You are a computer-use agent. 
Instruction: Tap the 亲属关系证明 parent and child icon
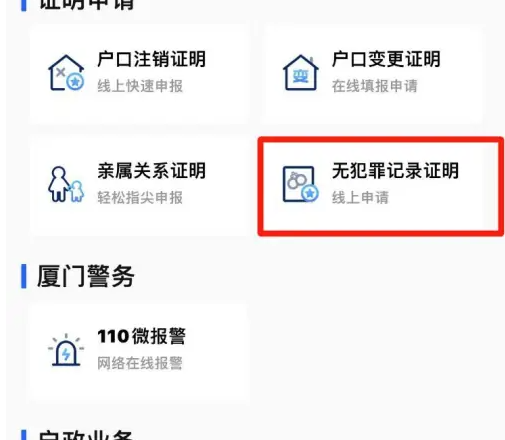coord(66,184)
